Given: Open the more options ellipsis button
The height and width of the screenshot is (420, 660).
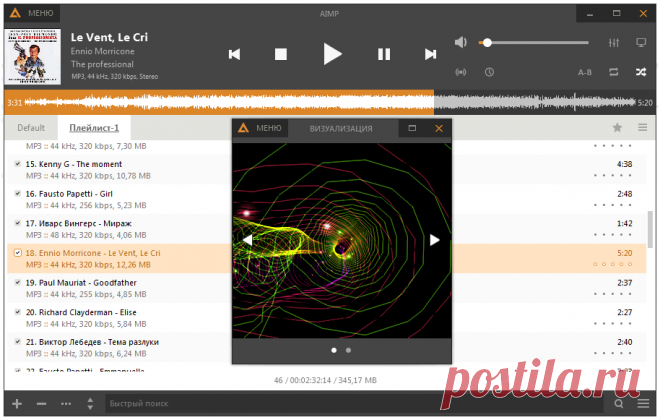Looking at the screenshot, I should click(x=66, y=404).
